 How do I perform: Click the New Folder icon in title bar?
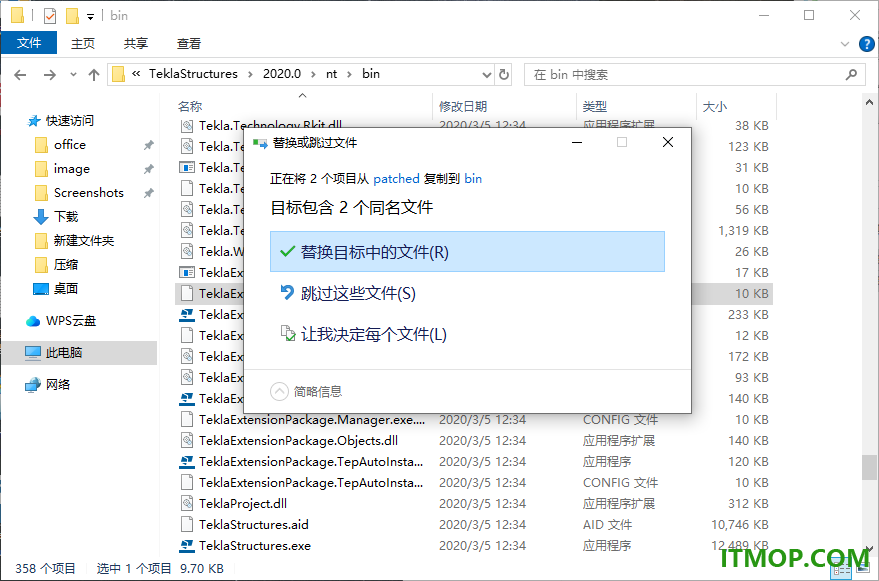(x=72, y=16)
